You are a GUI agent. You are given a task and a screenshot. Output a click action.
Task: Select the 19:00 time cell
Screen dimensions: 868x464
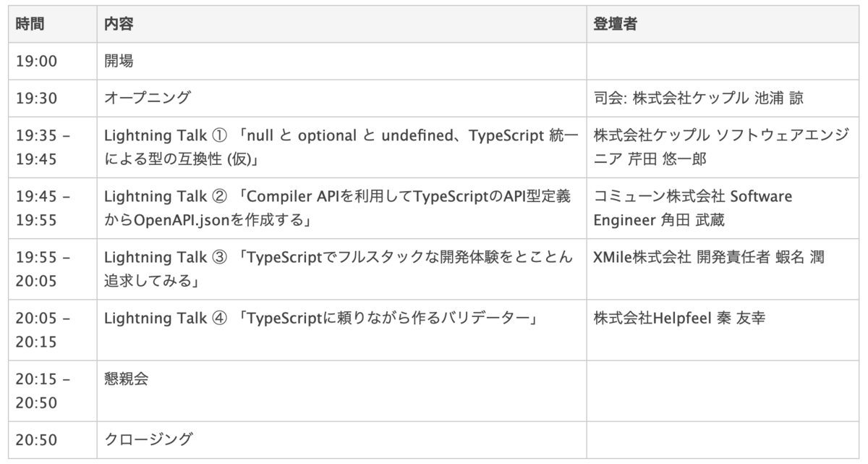[x=36, y=62]
